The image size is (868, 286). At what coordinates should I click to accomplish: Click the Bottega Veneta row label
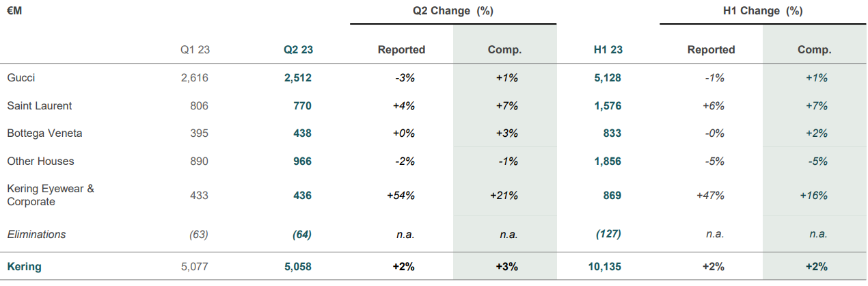pyautogui.click(x=44, y=133)
